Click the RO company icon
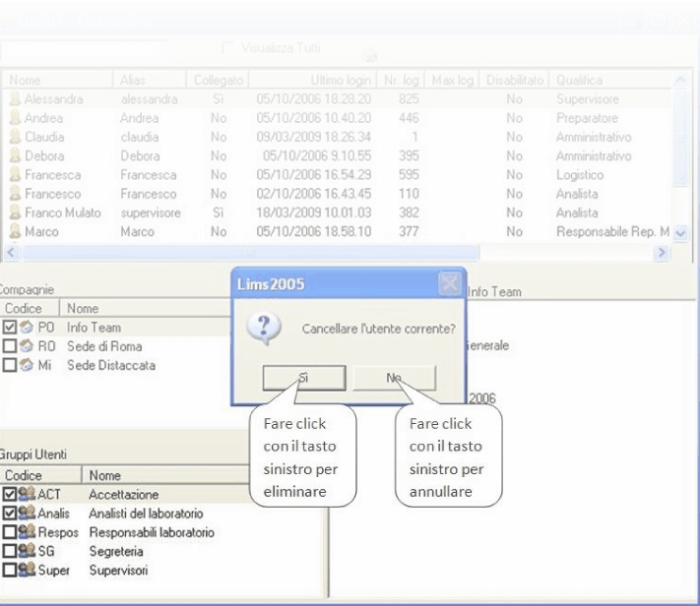The height and width of the screenshot is (606, 700). [x=27, y=346]
